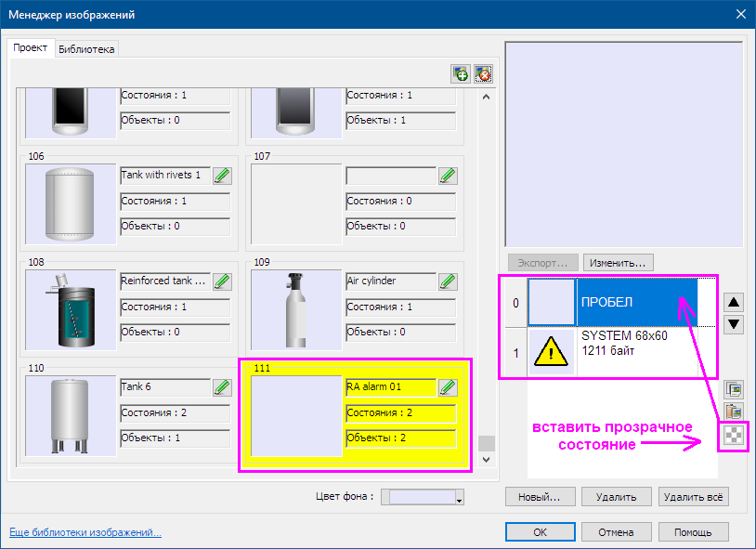Click the black tank thumbnail at top left
This screenshot has height=549, width=756.
click(x=71, y=113)
